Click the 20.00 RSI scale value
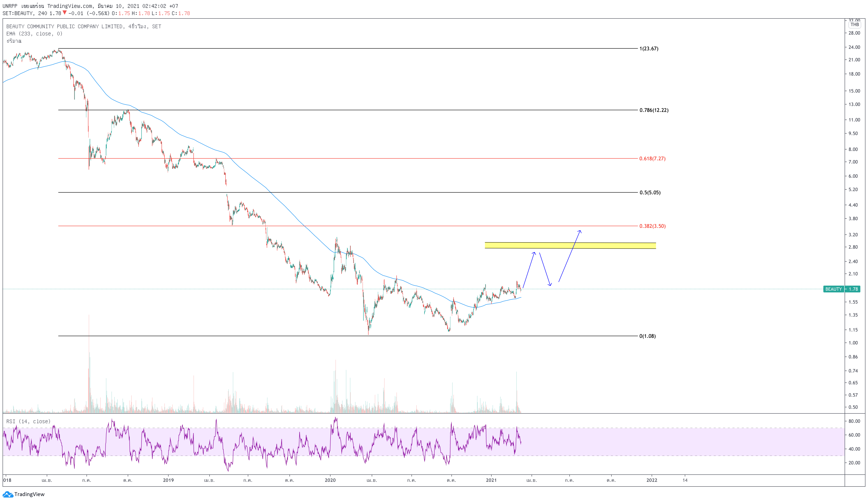 [x=855, y=463]
